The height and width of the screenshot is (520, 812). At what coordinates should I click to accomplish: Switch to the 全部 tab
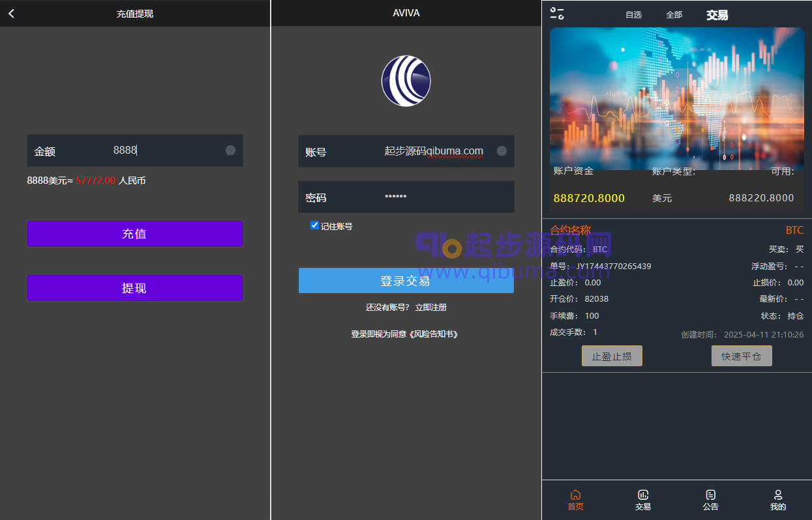click(x=674, y=15)
